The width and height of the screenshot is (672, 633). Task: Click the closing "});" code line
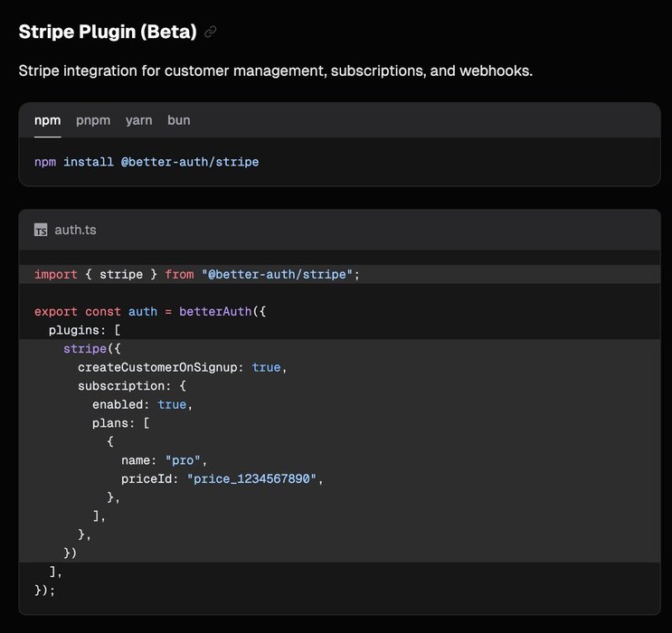pos(45,590)
